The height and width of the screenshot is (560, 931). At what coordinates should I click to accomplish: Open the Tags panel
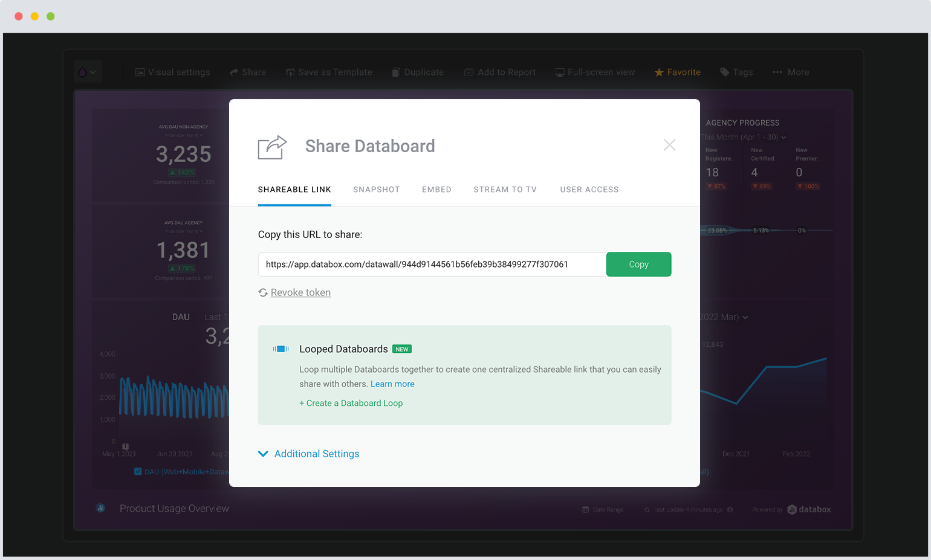pyautogui.click(x=736, y=72)
